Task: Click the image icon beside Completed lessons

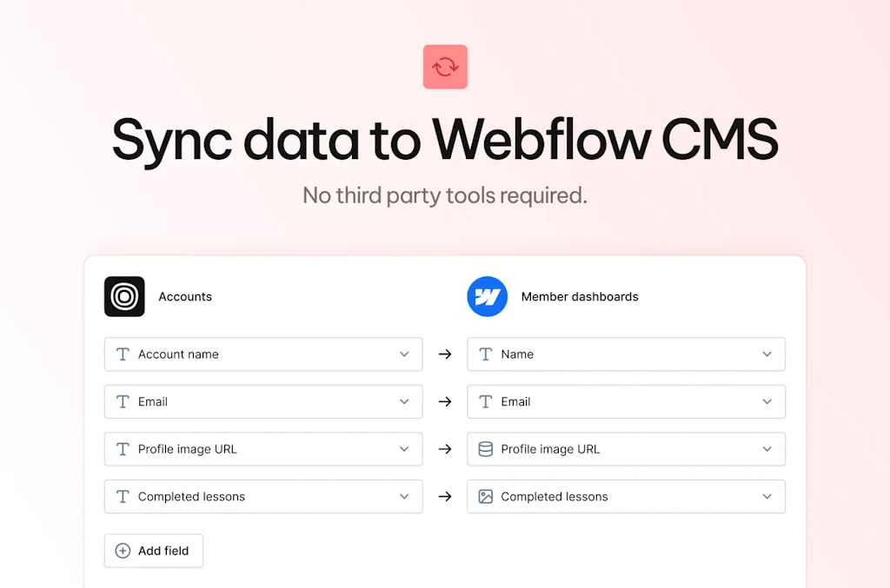Action: click(486, 497)
